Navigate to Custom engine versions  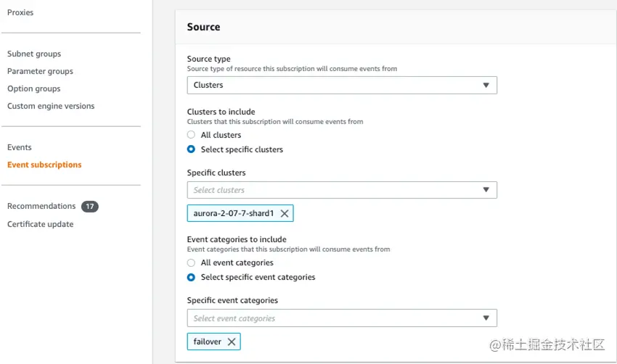51,106
